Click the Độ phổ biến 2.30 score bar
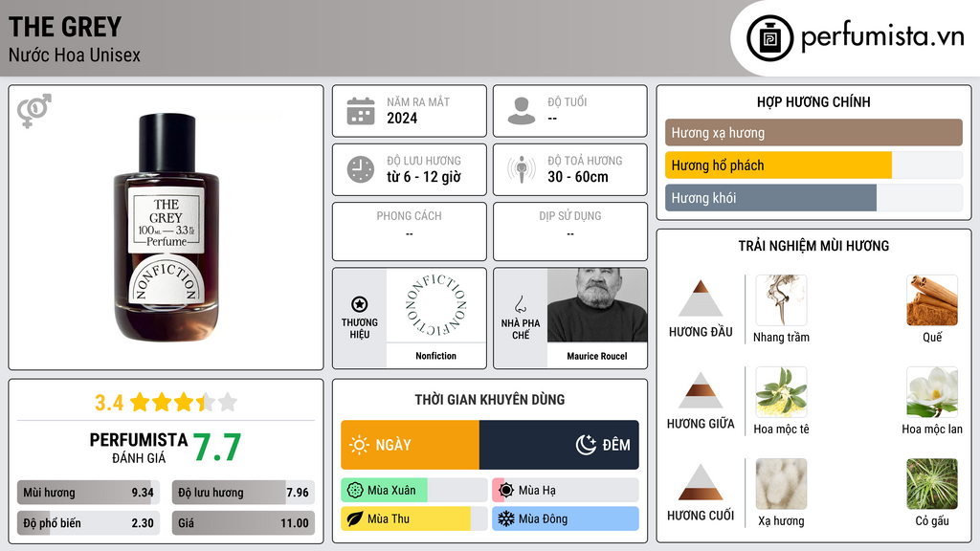Image resolution: width=980 pixels, height=551 pixels. [88, 523]
